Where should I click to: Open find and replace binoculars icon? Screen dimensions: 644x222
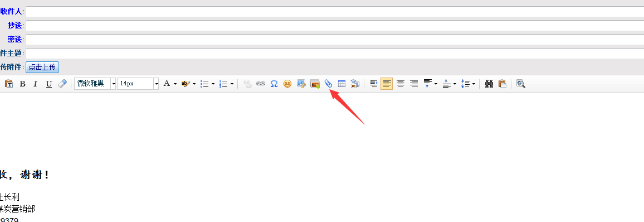pos(489,84)
